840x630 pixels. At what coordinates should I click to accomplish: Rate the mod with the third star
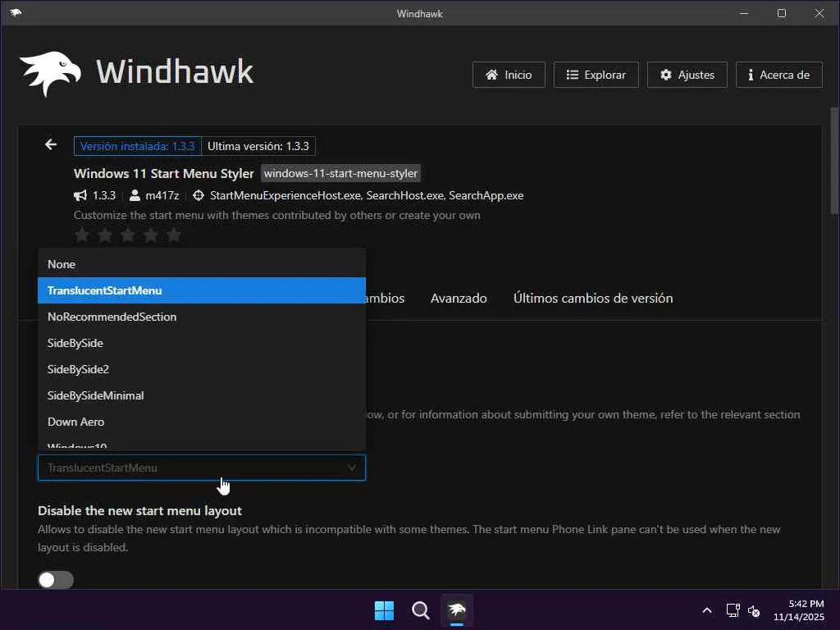coord(128,235)
